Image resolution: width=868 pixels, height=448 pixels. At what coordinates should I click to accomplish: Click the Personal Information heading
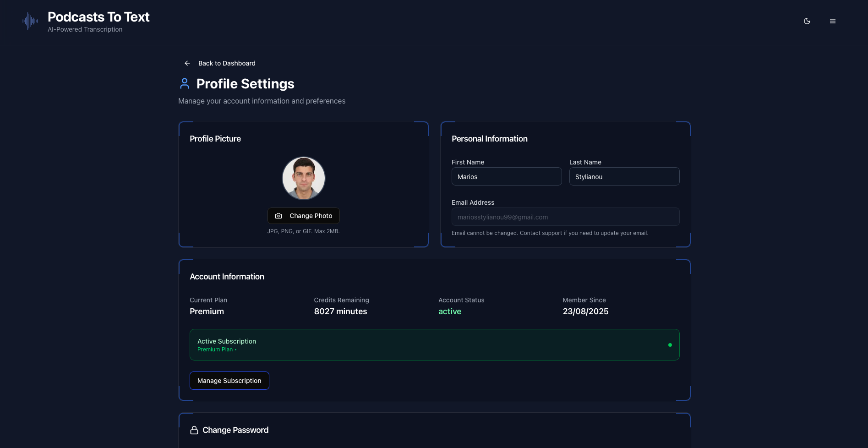tap(490, 139)
